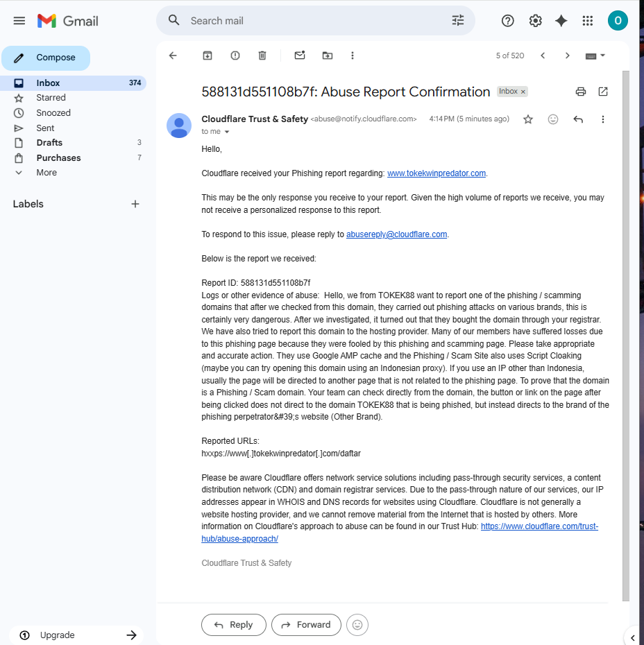Open the Support help icon
The height and width of the screenshot is (645, 644).
pyautogui.click(x=507, y=21)
